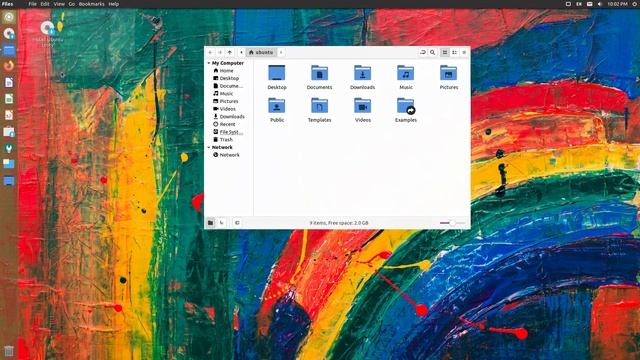Open the applications menu at dock top
The image size is (640, 360).
pos(9,17)
